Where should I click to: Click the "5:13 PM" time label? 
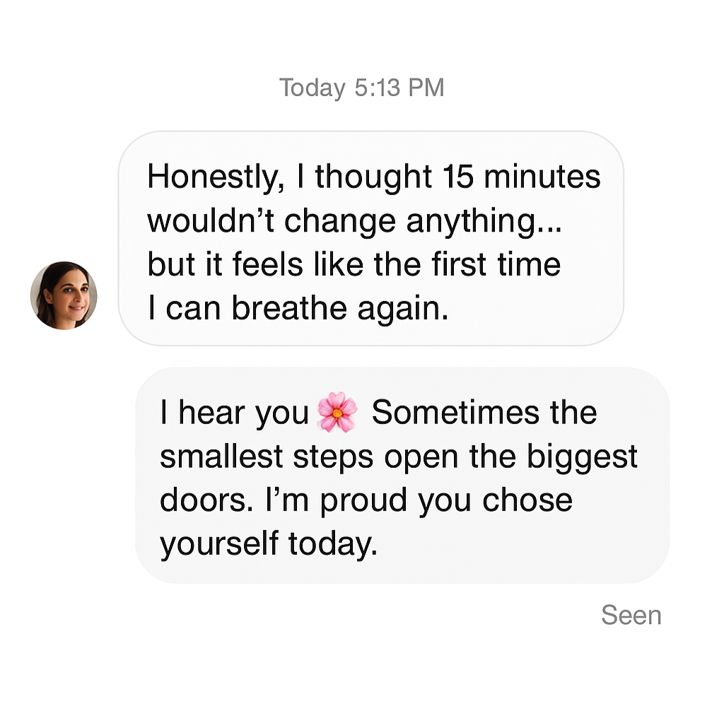pos(399,88)
